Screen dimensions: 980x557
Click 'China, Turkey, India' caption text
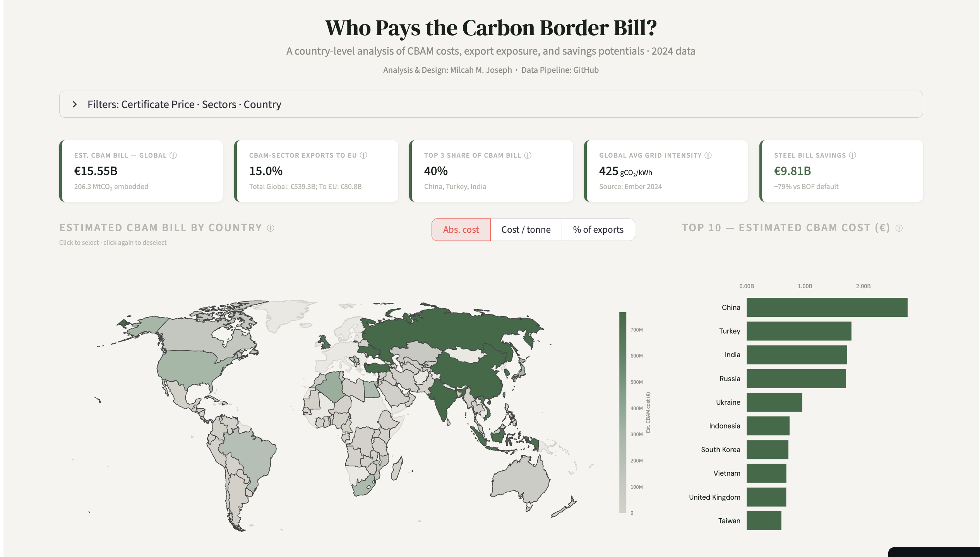[455, 186]
